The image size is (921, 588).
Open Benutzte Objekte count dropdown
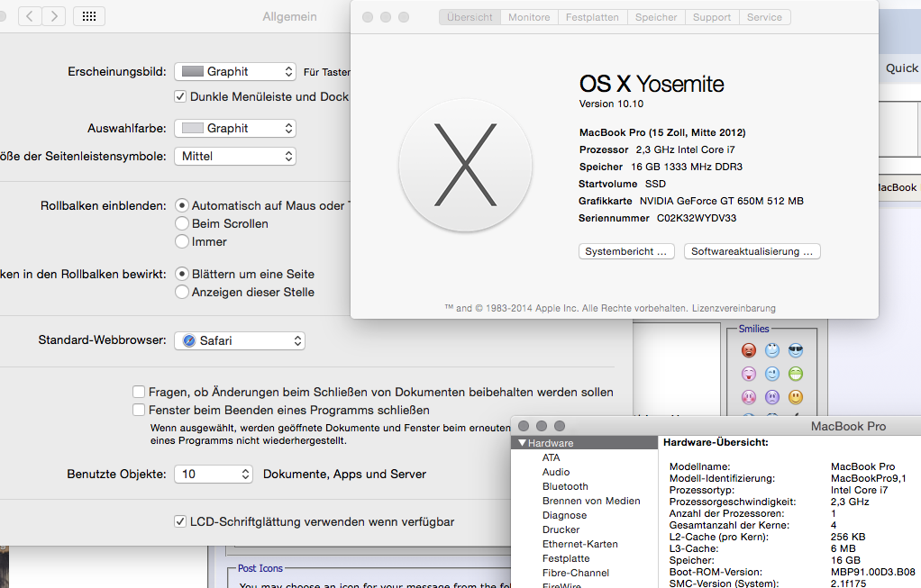pyautogui.click(x=214, y=474)
